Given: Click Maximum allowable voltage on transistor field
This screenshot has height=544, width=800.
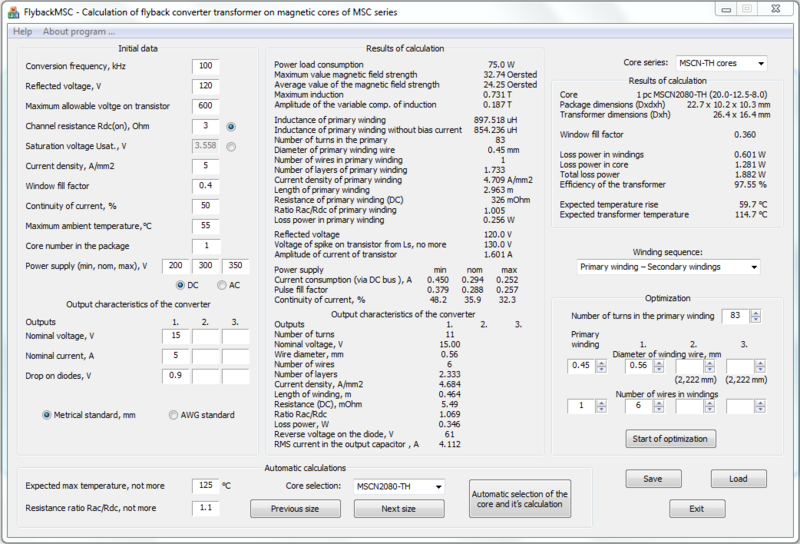Looking at the screenshot, I should click(206, 106).
